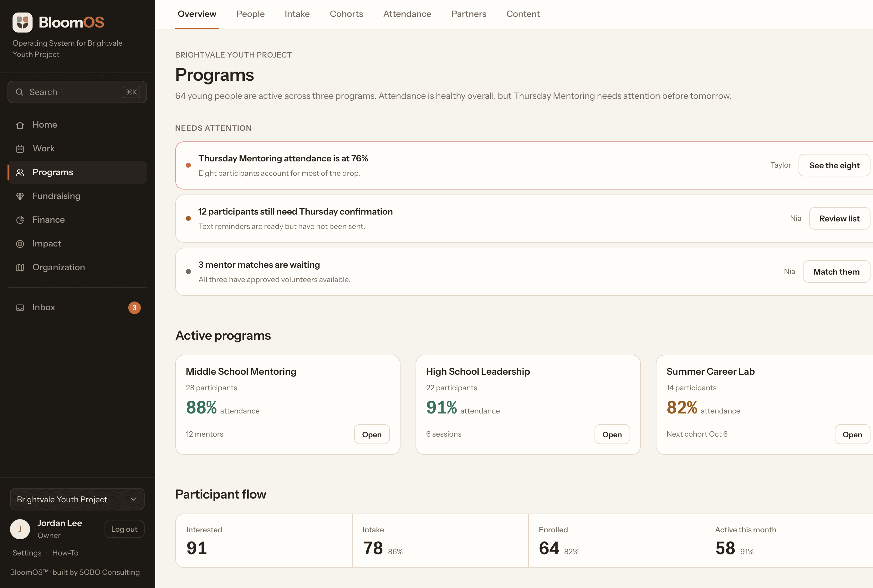This screenshot has width=873, height=588.
Task: Click the ⌘K shortcut badge
Action: [131, 92]
